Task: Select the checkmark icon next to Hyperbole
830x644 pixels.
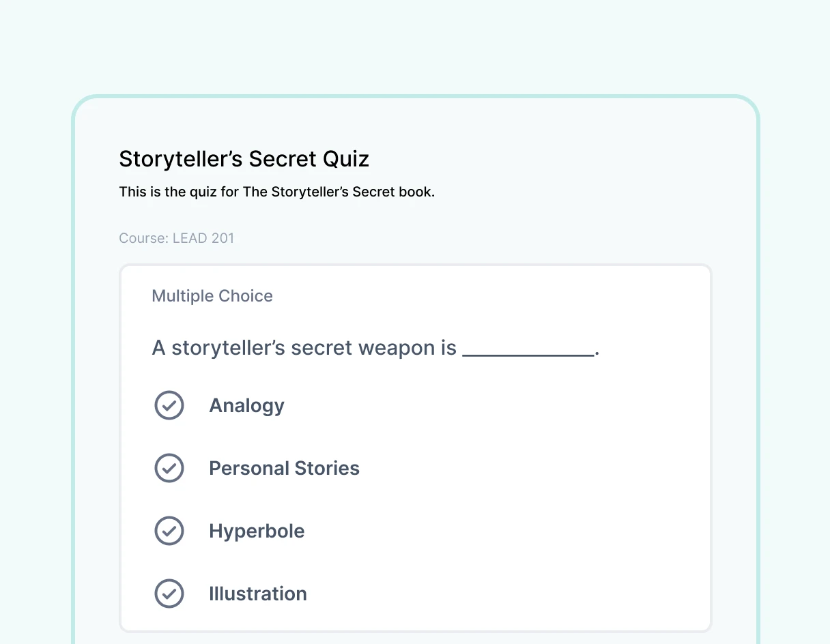Action: (169, 531)
